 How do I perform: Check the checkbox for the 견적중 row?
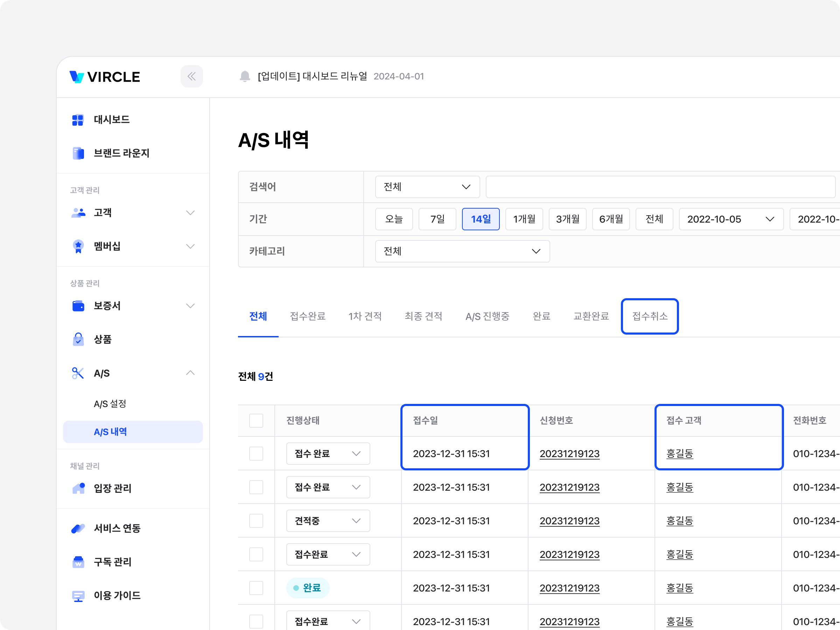tap(256, 521)
